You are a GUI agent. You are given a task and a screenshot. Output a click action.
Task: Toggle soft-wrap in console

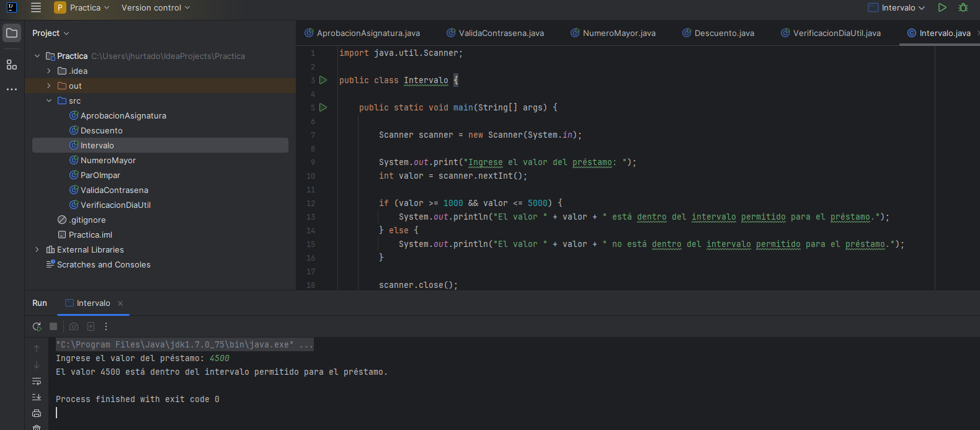(x=37, y=381)
